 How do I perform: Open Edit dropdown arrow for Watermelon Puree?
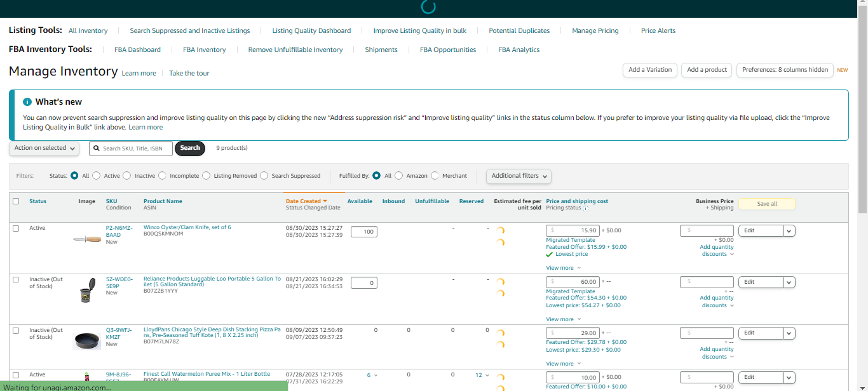click(789, 378)
